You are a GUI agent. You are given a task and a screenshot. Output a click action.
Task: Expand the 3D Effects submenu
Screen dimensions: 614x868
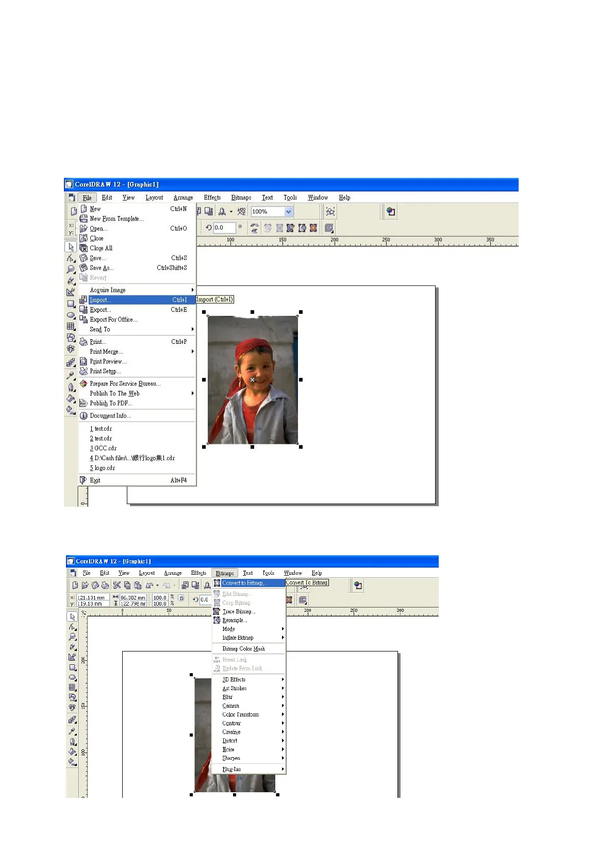[248, 679]
